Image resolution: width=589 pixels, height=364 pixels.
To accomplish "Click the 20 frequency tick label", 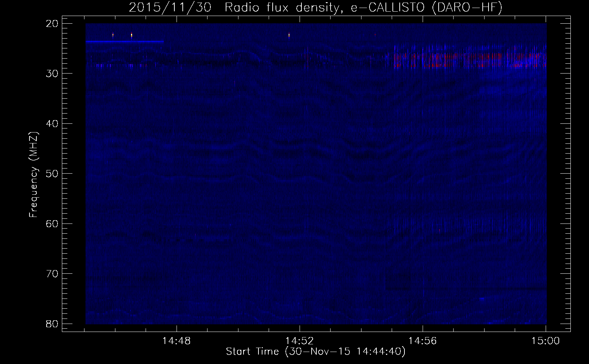I will pos(52,23).
